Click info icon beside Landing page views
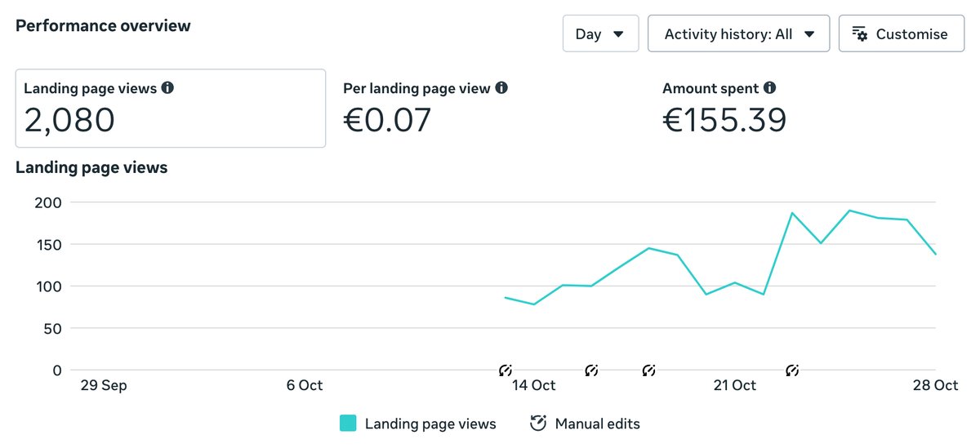 coord(167,87)
